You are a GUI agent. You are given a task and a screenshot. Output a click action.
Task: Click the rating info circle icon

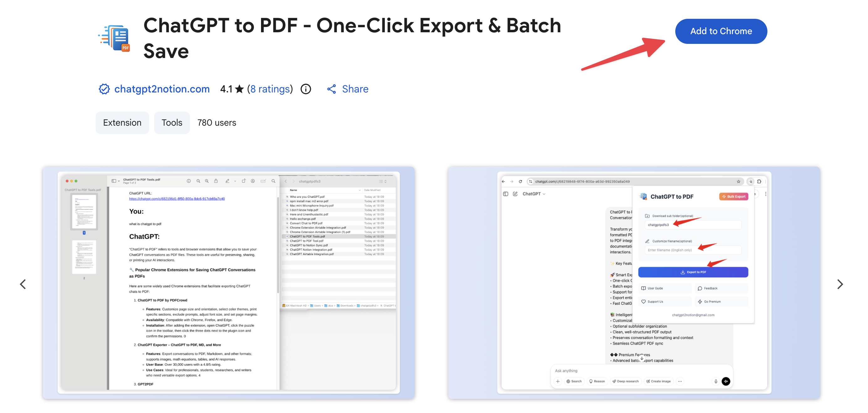306,89
